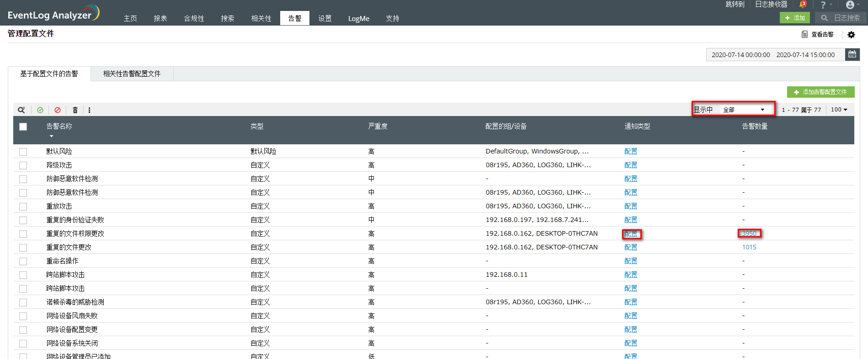This screenshot has width=868, height=359.
Task: Open the 搜索 menu tab
Action: click(x=228, y=18)
